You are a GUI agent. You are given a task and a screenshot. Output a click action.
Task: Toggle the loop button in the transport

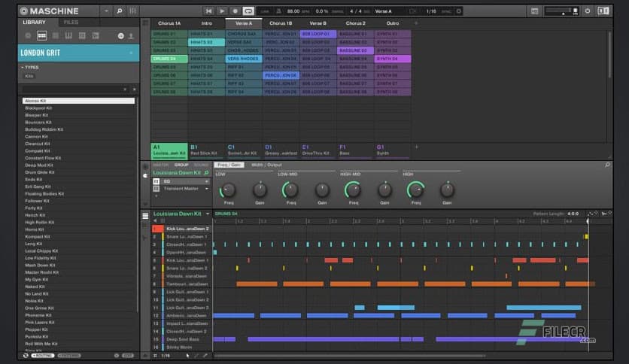[x=248, y=11]
